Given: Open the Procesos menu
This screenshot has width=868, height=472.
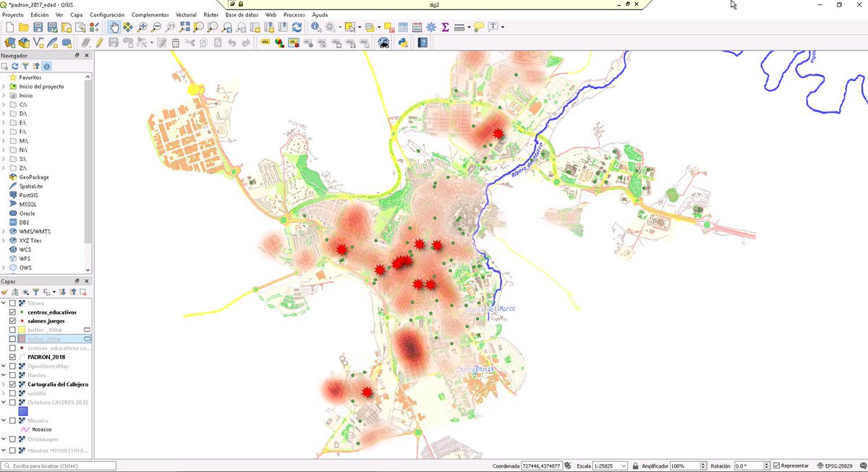Looking at the screenshot, I should [x=294, y=14].
